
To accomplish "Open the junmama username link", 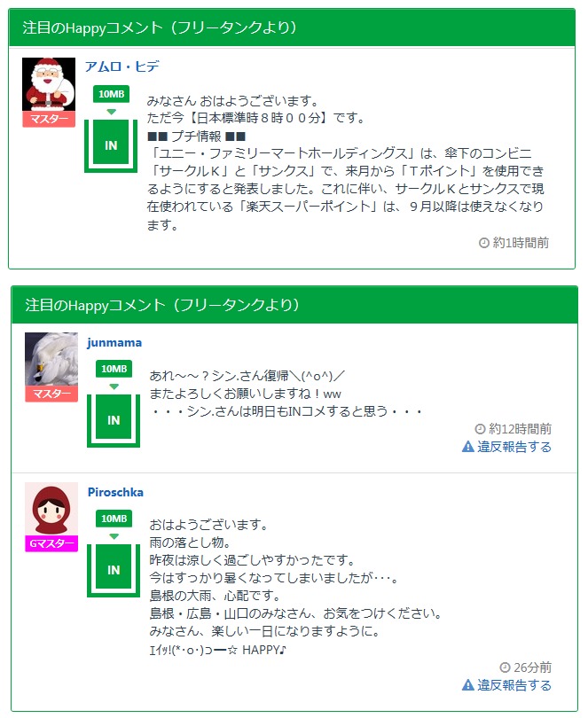I will (x=114, y=342).
